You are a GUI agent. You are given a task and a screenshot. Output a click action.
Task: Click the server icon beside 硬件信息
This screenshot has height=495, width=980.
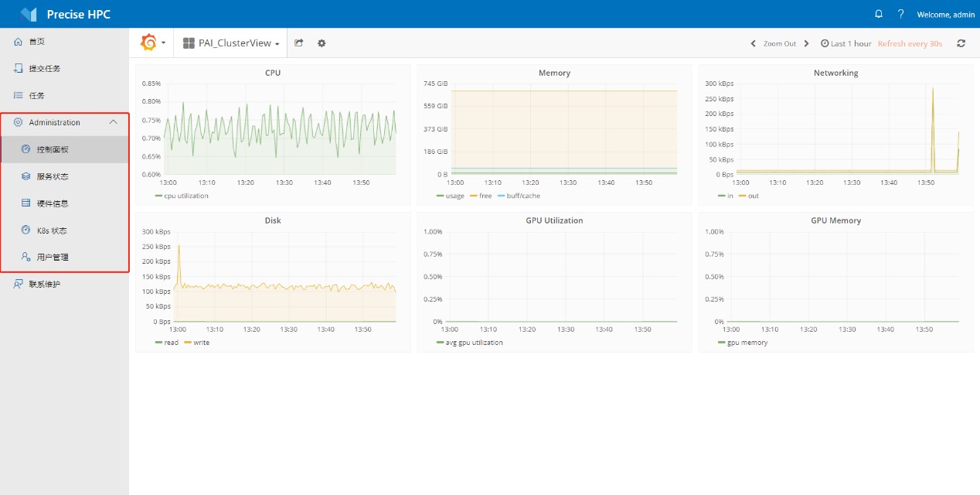[26, 203]
